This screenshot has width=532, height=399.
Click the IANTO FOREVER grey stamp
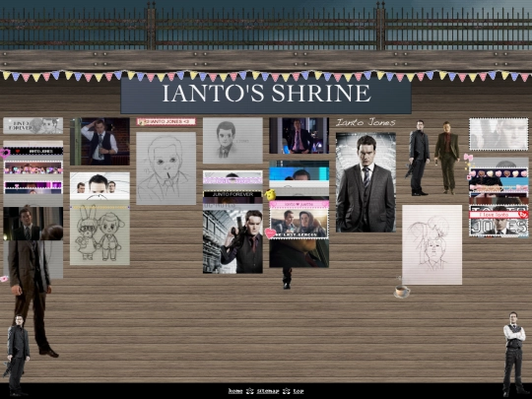pyautogui.click(x=33, y=125)
